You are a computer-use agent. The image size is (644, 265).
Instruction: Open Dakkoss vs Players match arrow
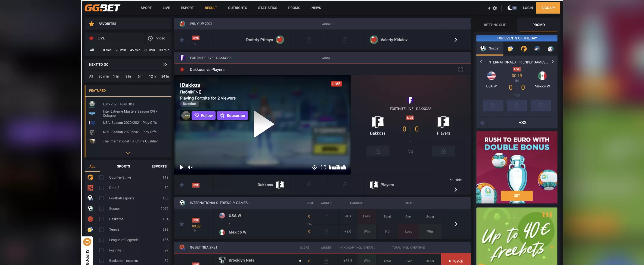click(456, 190)
